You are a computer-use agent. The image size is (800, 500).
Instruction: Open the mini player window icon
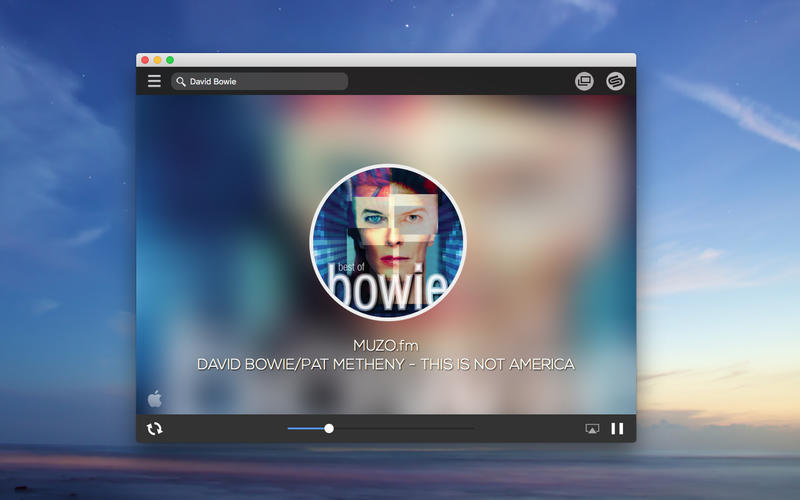click(x=584, y=81)
